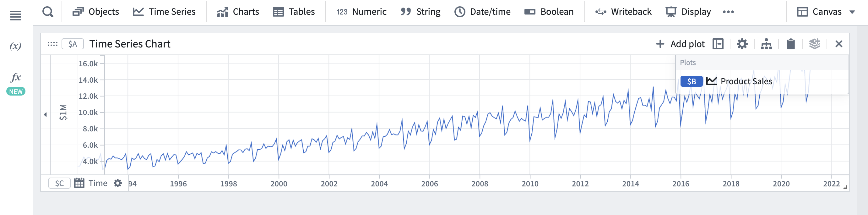Open the hamburger menu in the sidebar

click(15, 15)
